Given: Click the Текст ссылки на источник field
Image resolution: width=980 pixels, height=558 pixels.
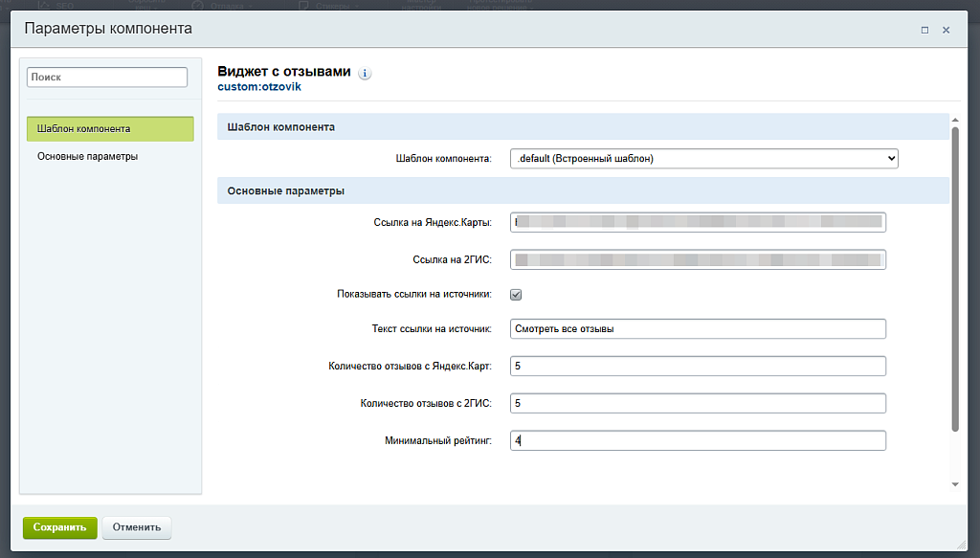Looking at the screenshot, I should (x=698, y=328).
